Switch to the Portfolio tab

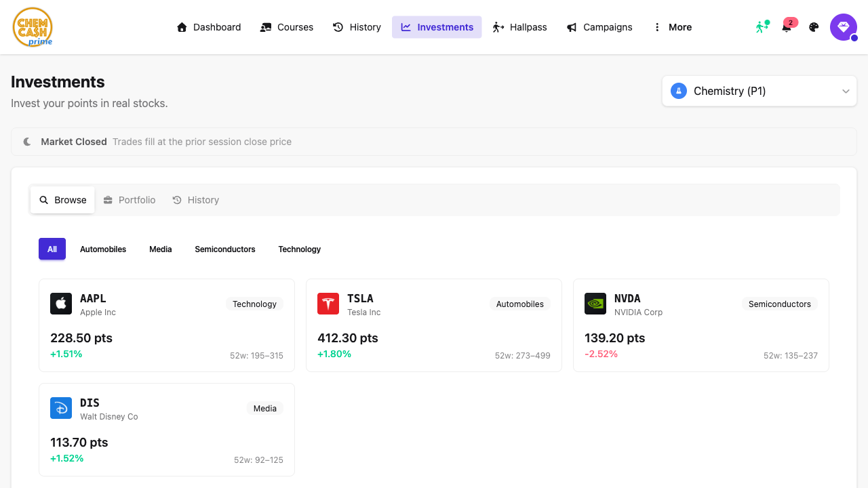tap(130, 200)
